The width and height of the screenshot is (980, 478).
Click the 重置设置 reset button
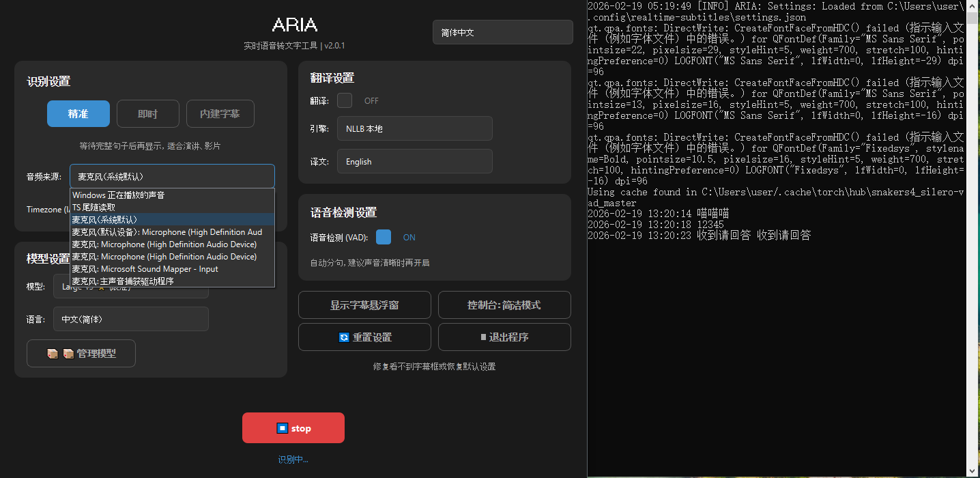pos(364,337)
